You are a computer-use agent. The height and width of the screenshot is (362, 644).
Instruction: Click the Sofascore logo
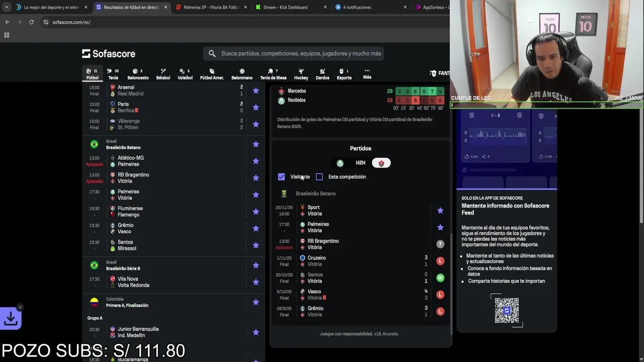tap(109, 54)
